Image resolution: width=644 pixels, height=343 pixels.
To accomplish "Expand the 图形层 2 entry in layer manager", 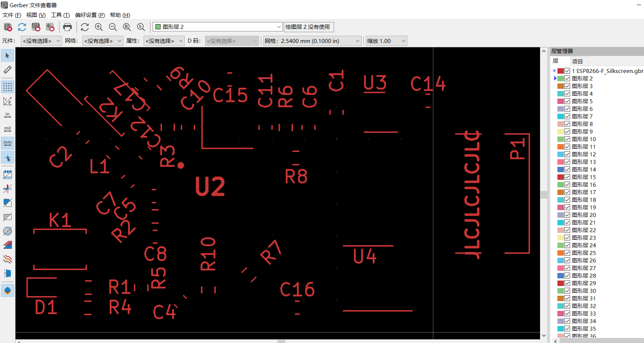I will (x=555, y=78).
